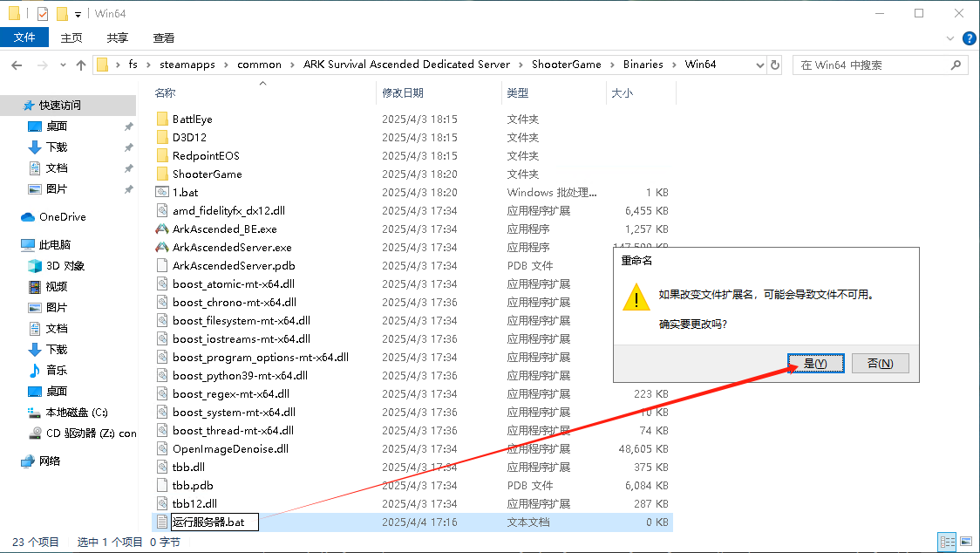
Task: Open pinned 文档 under quick access
Action: tap(57, 168)
